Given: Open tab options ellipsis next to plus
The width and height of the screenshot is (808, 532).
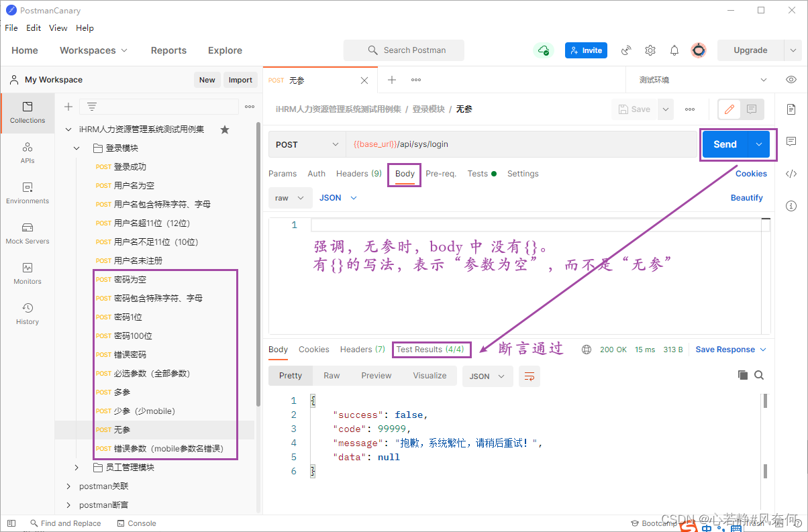Looking at the screenshot, I should click(416, 80).
